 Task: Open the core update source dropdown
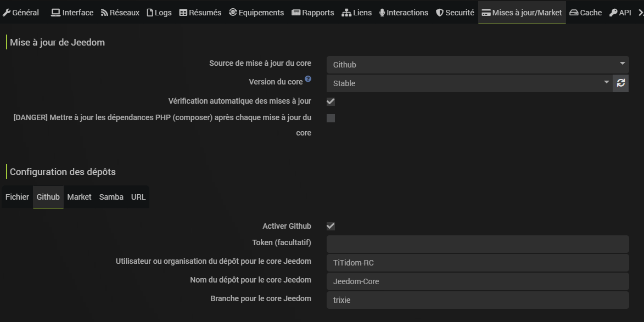click(477, 65)
